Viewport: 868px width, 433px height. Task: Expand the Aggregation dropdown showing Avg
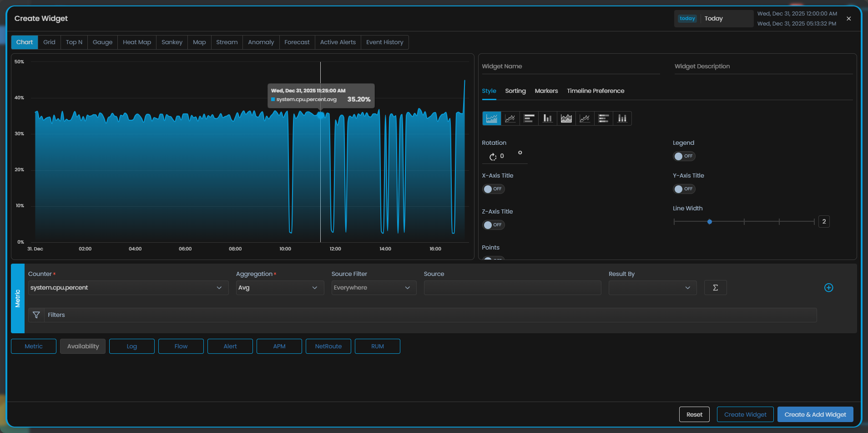pos(279,288)
